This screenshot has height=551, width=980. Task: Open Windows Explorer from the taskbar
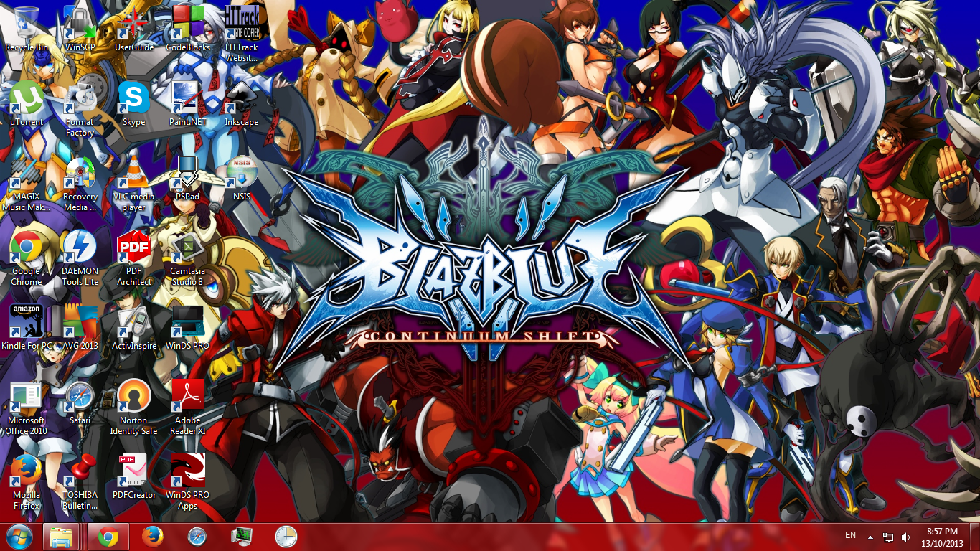click(61, 537)
